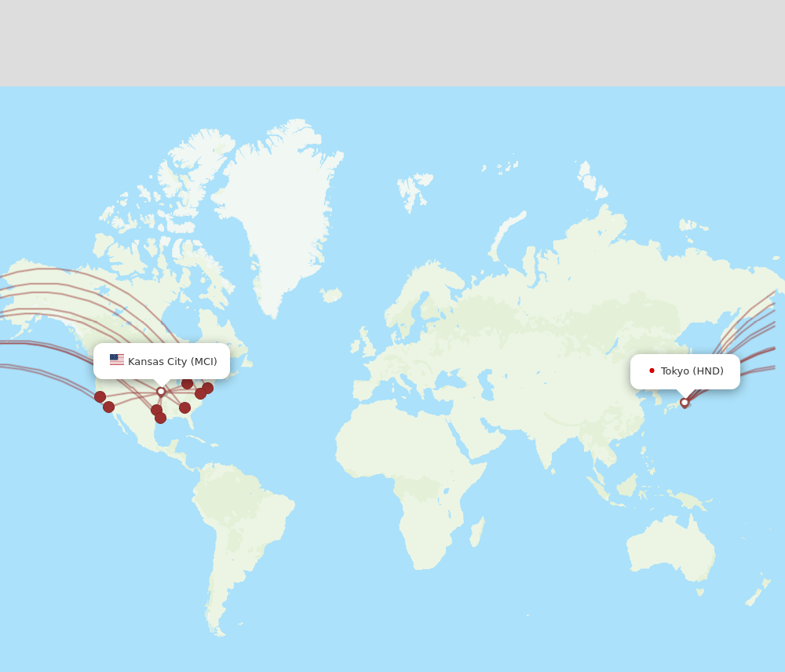The image size is (785, 672).
Task: Click the easternmost red dot near New York
Action: pos(208,388)
